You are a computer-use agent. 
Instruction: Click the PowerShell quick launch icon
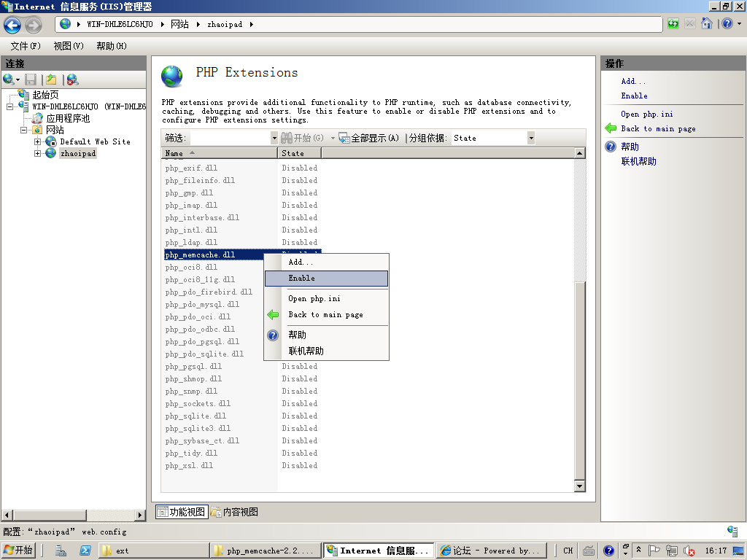(x=85, y=551)
